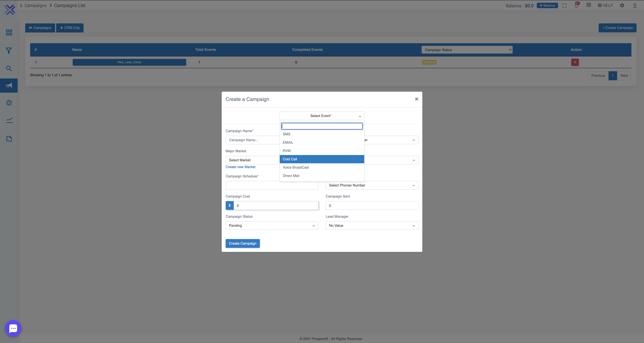Select page 1 in pagination
644x343 pixels.
click(x=613, y=75)
